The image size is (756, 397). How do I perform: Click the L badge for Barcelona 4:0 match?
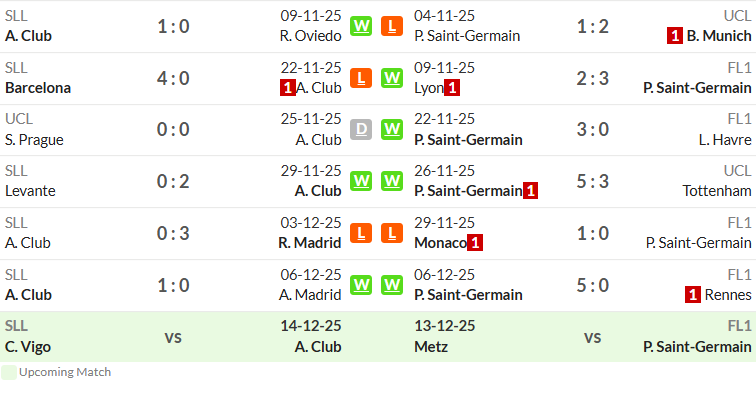pyautogui.click(x=361, y=78)
